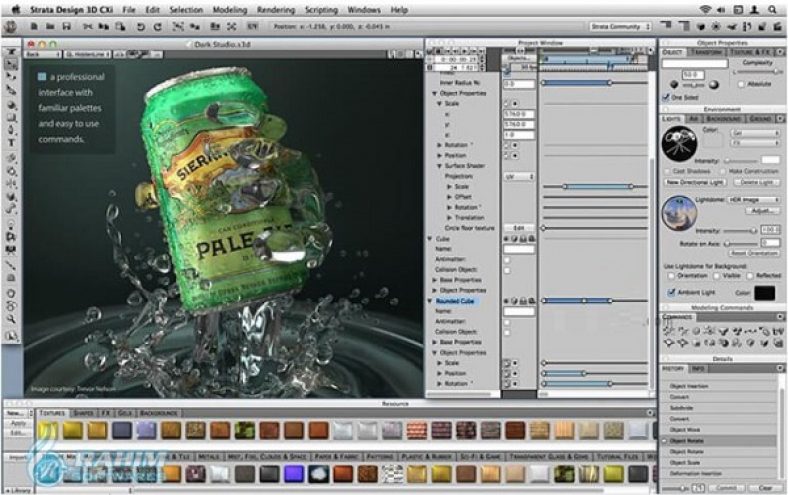Switch to the Shapes tab in Resource
The image size is (788, 495).
[84, 412]
